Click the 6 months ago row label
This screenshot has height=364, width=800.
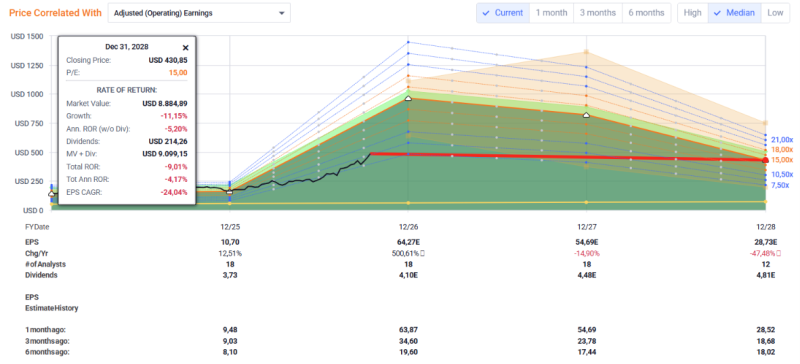(x=47, y=352)
